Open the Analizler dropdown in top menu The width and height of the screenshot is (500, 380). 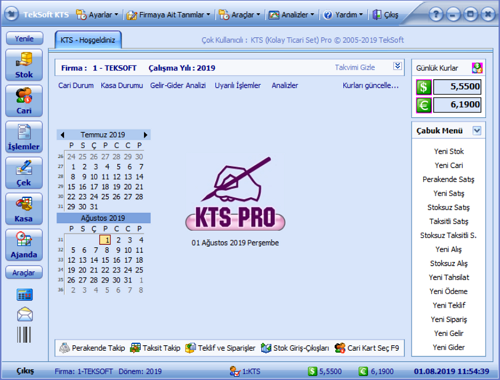292,15
